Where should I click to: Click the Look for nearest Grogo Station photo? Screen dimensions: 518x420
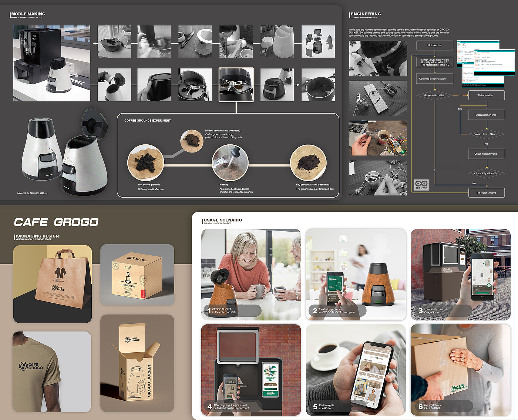461,274
